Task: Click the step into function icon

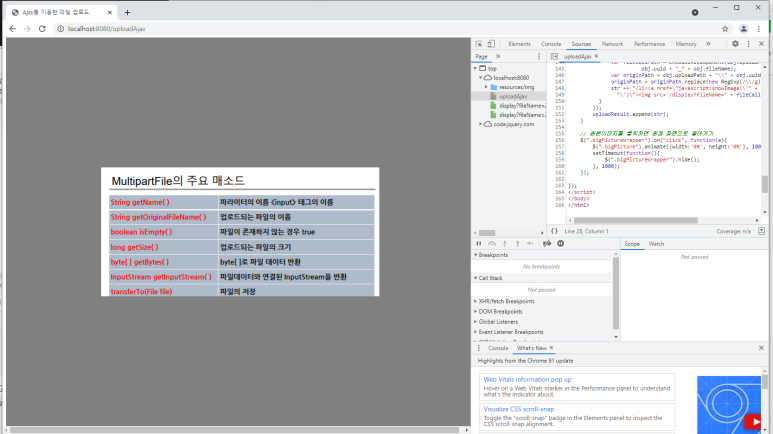Action: click(x=504, y=244)
